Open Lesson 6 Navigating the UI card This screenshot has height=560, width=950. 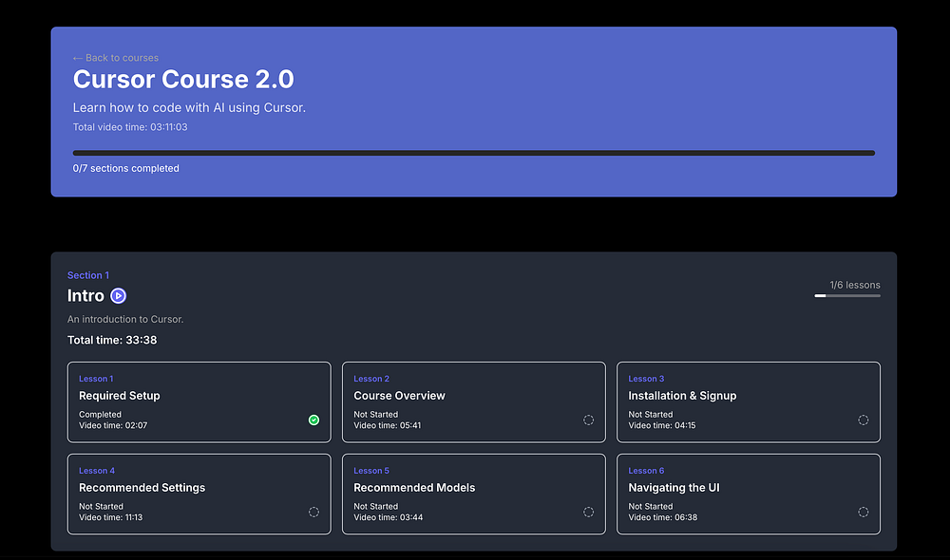[x=749, y=494]
